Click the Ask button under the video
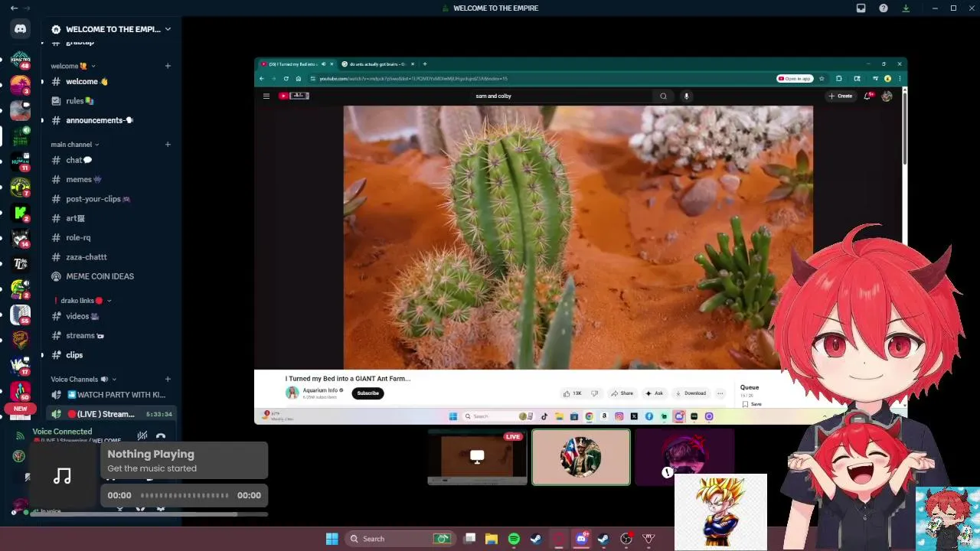The image size is (980, 551). 655,393
